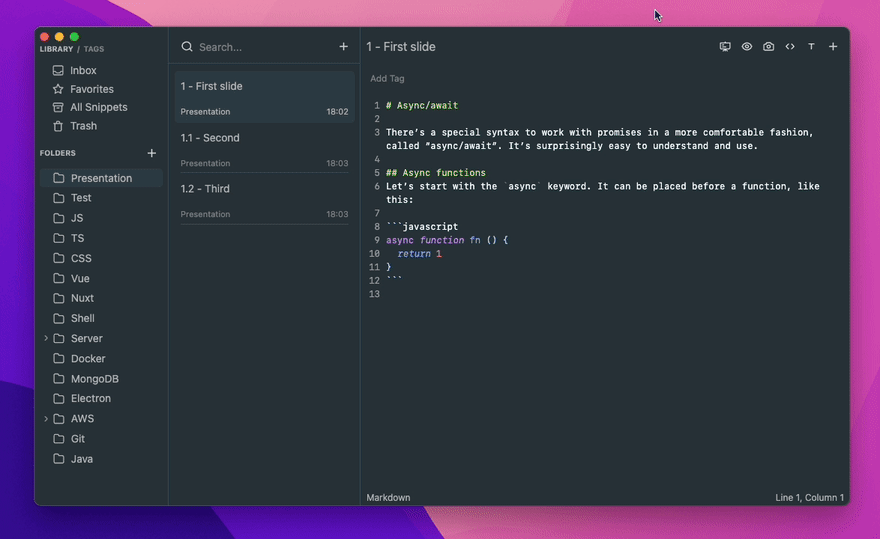880x539 pixels.
Task: Create new snippet plus next to search
Action: 343,47
